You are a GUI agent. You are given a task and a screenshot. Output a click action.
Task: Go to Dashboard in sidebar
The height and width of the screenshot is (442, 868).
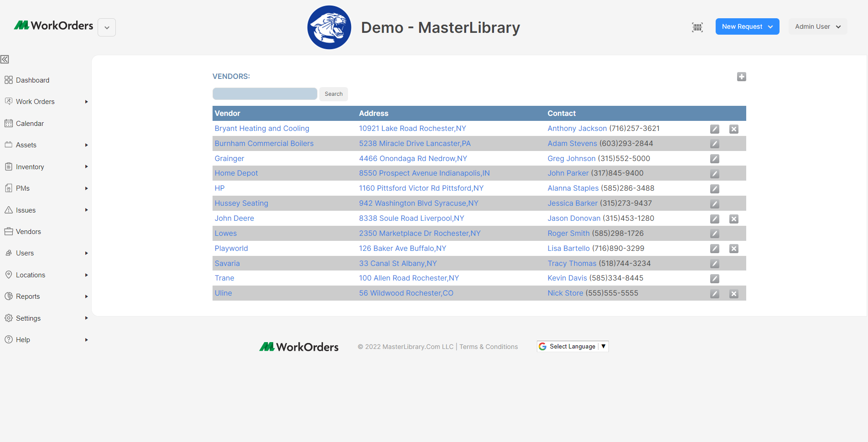click(32, 80)
